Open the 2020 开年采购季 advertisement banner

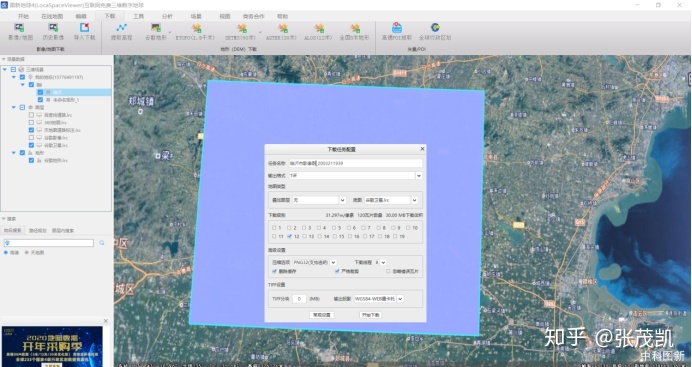pyautogui.click(x=52, y=346)
